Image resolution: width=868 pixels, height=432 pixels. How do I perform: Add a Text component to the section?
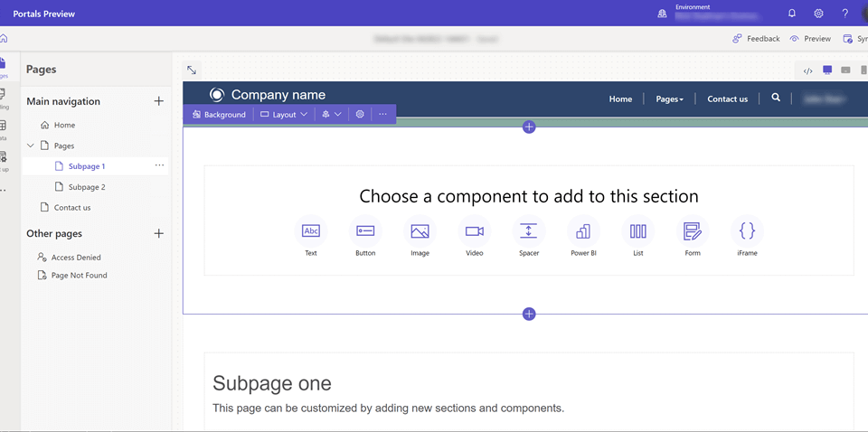pos(311,231)
